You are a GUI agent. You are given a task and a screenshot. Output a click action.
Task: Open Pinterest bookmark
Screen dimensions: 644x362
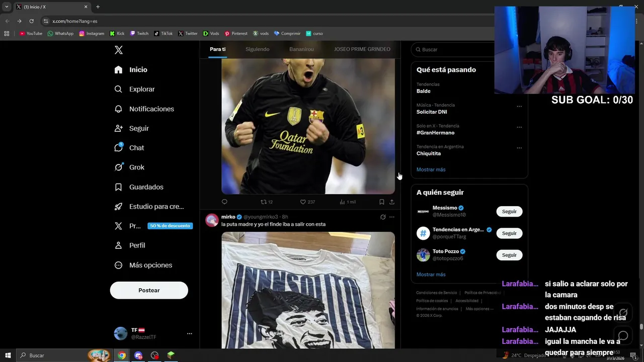click(x=236, y=34)
